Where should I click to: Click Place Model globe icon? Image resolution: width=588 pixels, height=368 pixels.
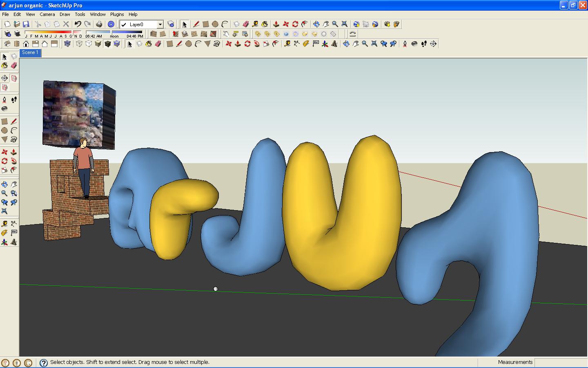click(375, 24)
